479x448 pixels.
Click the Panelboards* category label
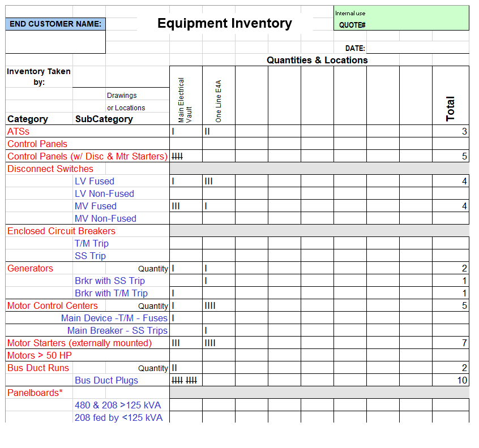tap(35, 393)
